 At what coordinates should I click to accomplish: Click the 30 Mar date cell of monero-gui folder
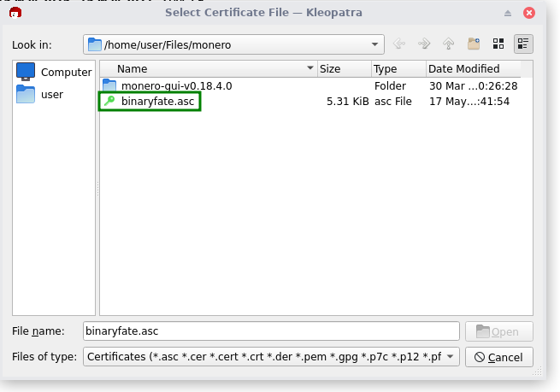(473, 86)
